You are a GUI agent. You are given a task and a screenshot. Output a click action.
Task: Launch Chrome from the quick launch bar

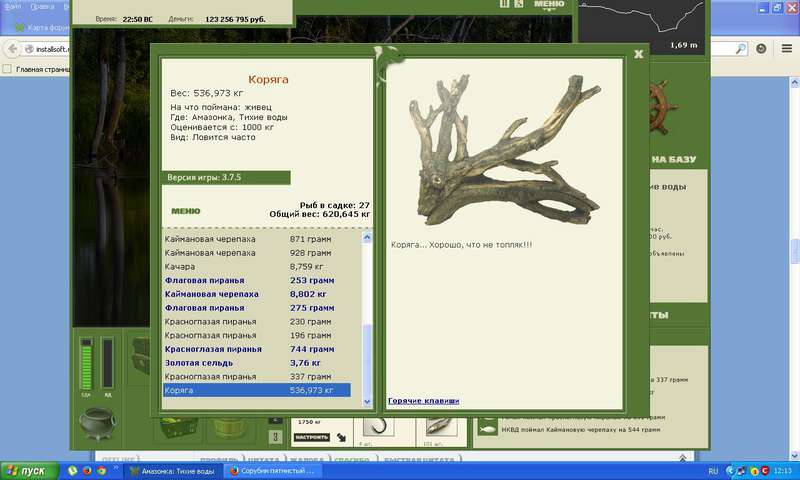click(101, 471)
